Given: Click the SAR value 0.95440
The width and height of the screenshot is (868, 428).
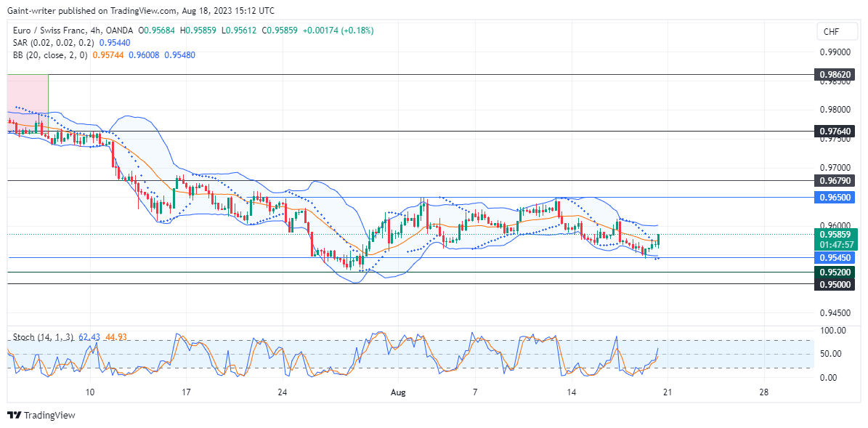Looking at the screenshot, I should [115, 43].
